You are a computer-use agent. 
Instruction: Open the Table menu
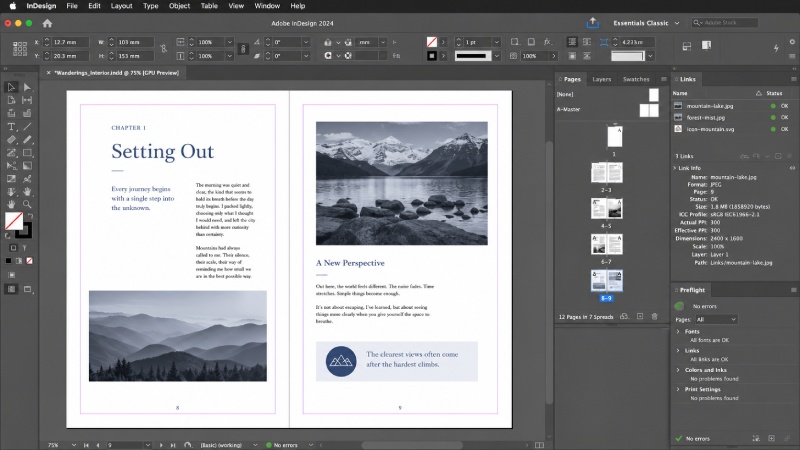209,6
